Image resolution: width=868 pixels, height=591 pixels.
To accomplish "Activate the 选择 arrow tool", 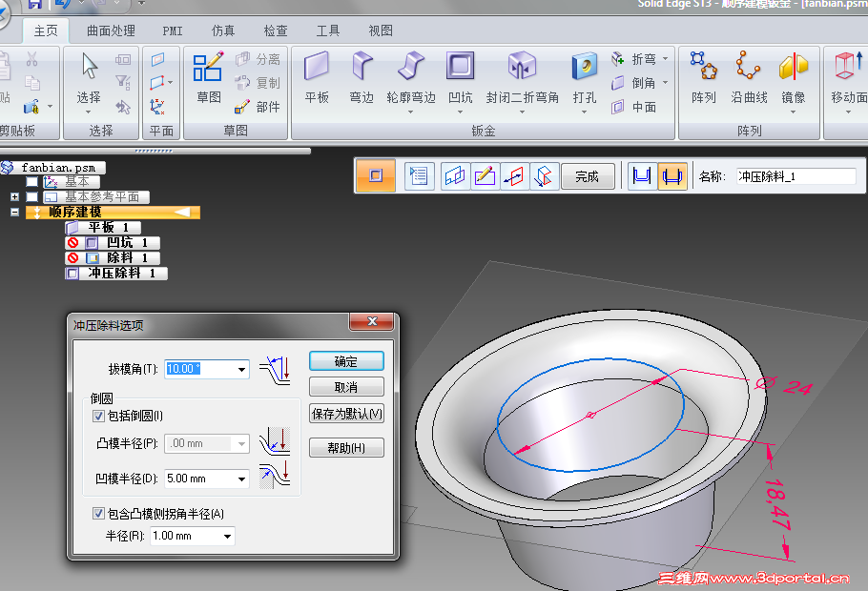I will pos(89,81).
